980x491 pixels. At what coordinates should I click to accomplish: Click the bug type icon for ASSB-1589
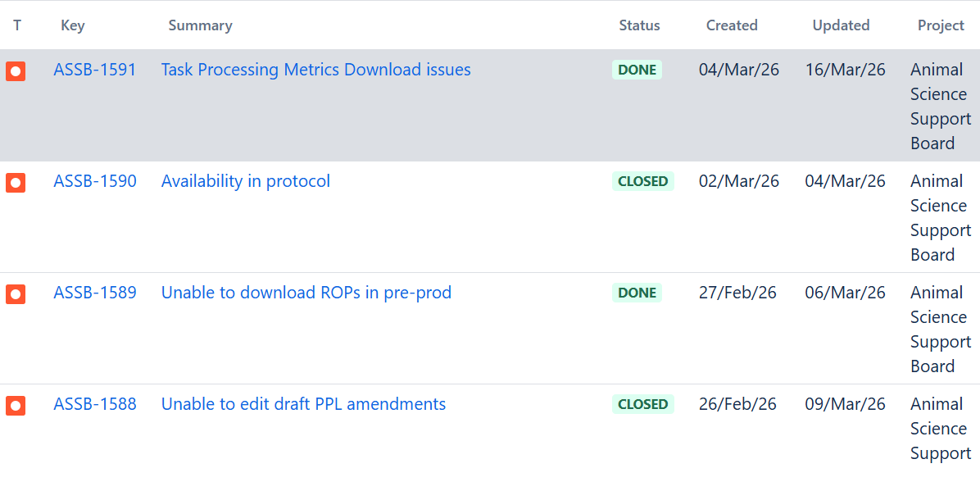(x=16, y=293)
